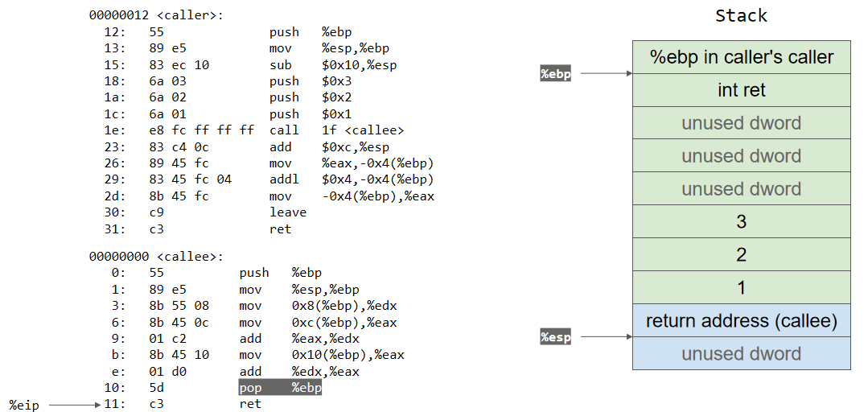This screenshot has height=412, width=868.
Task: Click the 'leave' instruction in caller
Action: [x=288, y=212]
